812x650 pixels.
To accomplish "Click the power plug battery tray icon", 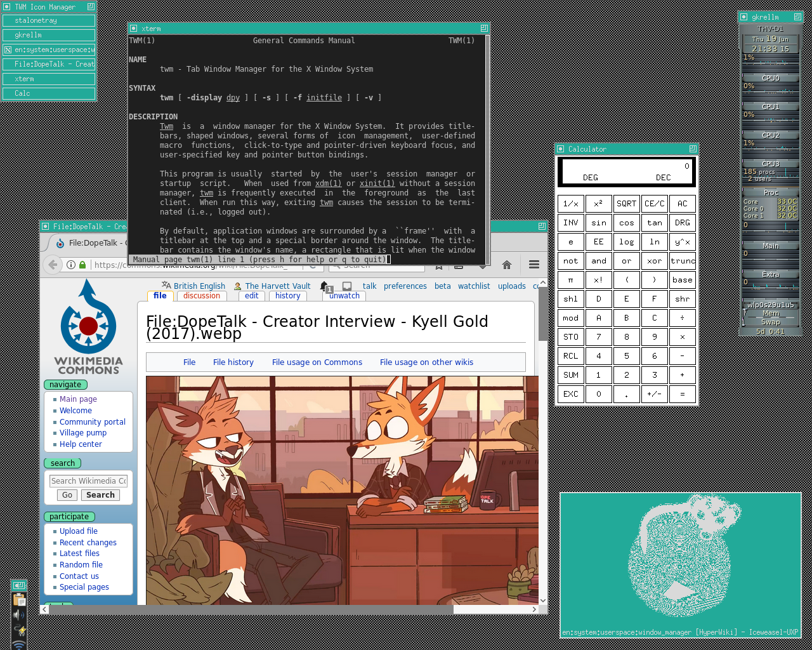I will 20,630.
